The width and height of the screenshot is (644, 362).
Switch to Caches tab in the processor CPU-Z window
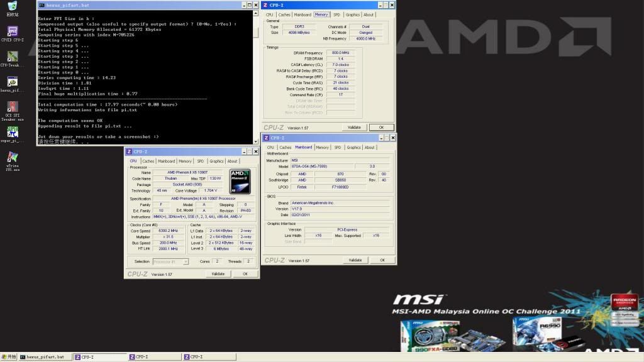[x=148, y=161]
